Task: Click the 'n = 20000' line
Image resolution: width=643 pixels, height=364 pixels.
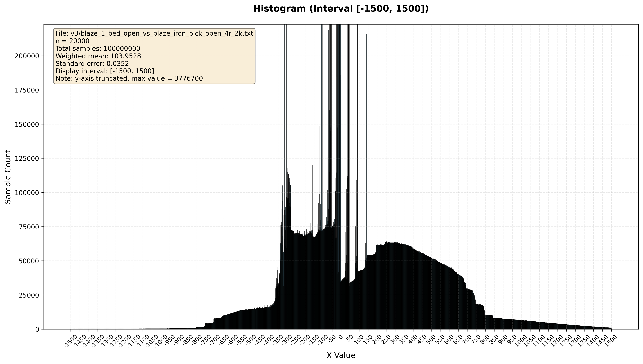Action: 72,41
